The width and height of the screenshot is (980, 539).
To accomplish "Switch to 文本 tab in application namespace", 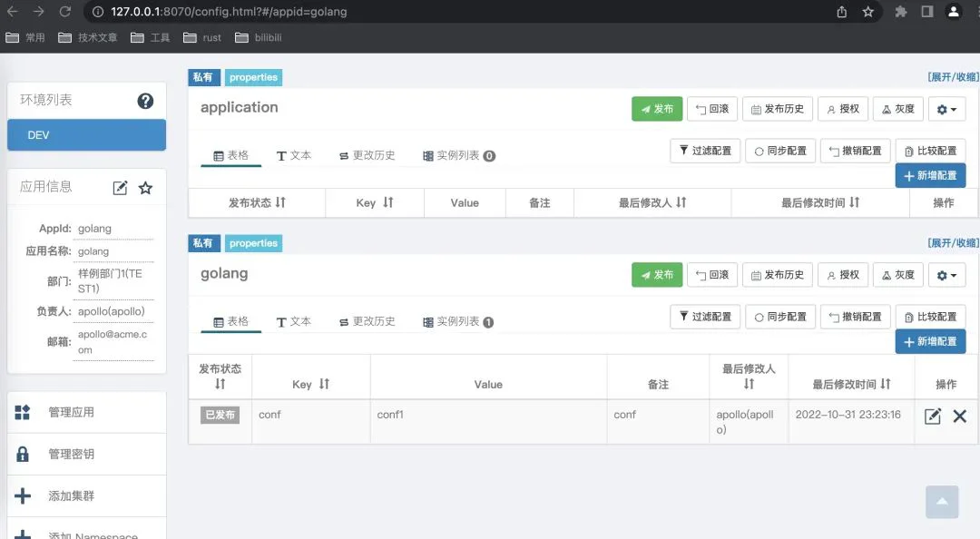I will [x=293, y=155].
